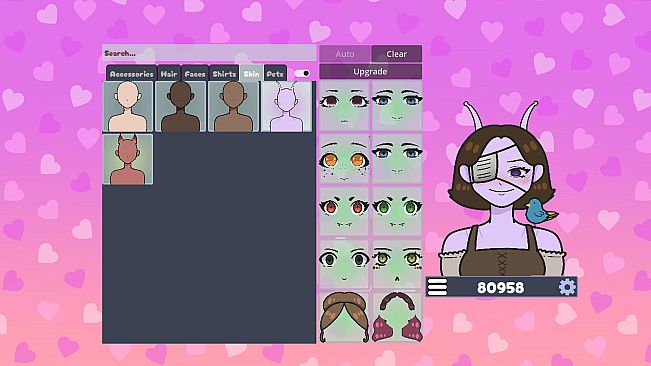Open the Shirts tab
The width and height of the screenshot is (651, 366).
[x=224, y=73]
